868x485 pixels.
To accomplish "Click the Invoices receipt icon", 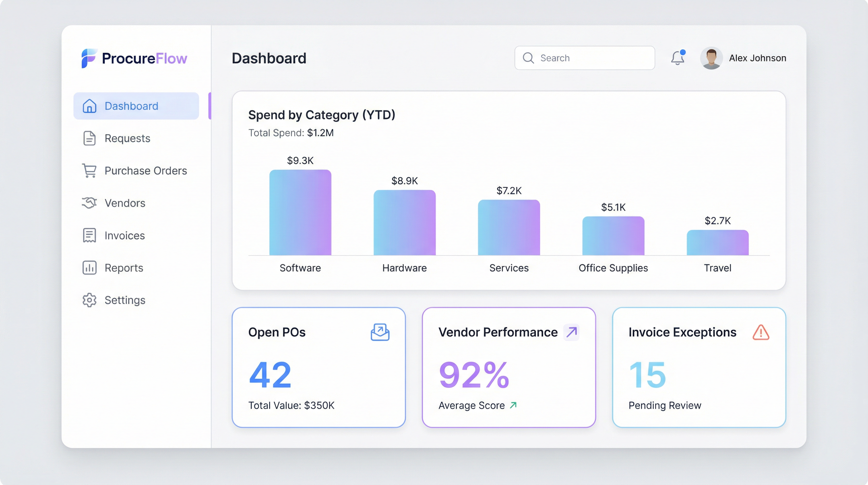I will [89, 236].
